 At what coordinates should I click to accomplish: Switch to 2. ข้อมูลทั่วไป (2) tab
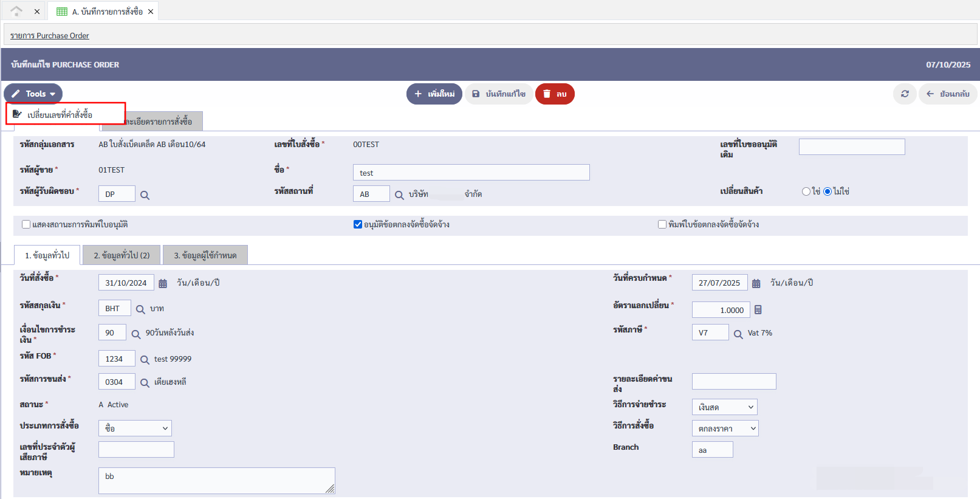point(122,255)
